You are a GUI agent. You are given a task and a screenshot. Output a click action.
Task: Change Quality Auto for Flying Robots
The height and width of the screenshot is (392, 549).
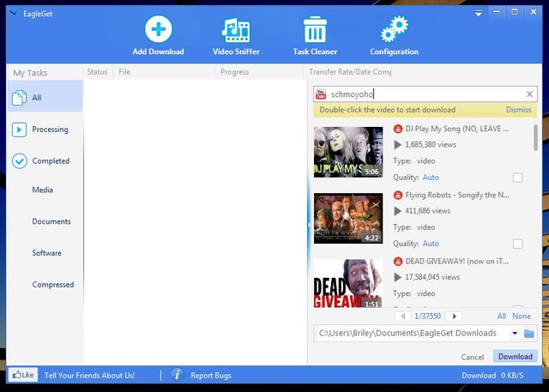click(431, 244)
